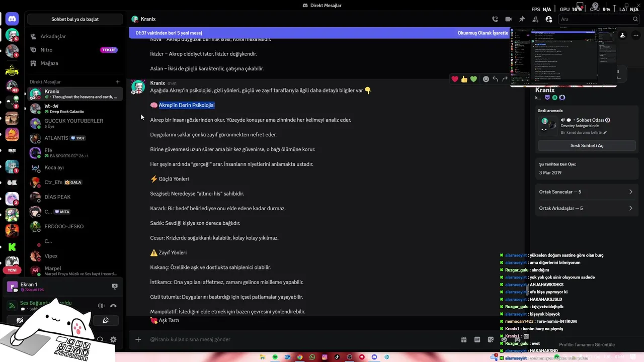Image resolution: width=644 pixels, height=362 pixels.
Task: Mark the new messages as read
Action: pyautogui.click(x=482, y=33)
